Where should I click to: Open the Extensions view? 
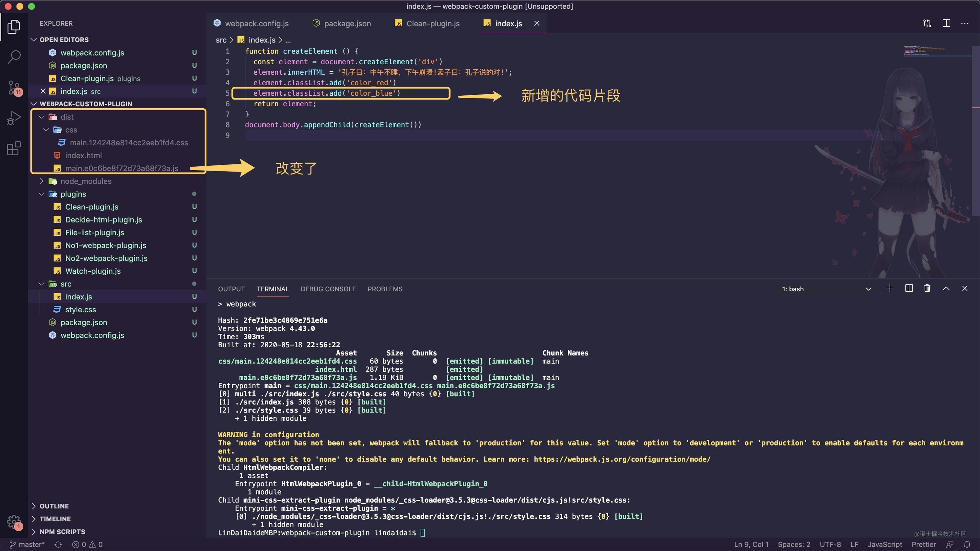(x=14, y=149)
